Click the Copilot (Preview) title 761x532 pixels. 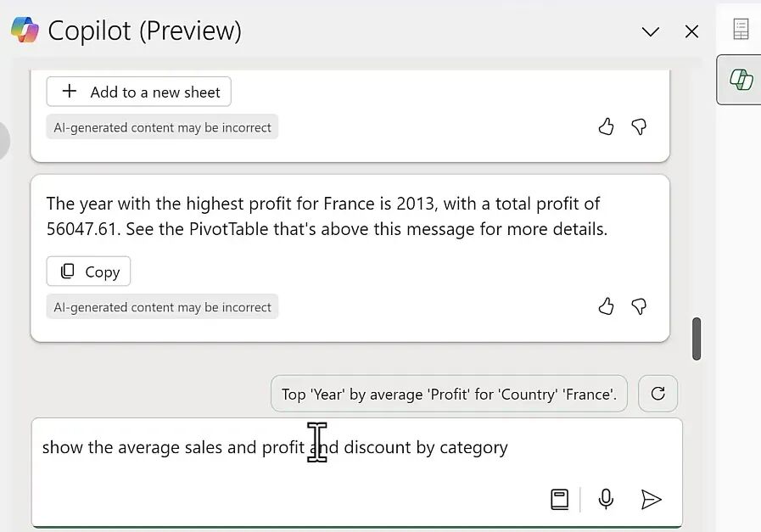pyautogui.click(x=144, y=31)
